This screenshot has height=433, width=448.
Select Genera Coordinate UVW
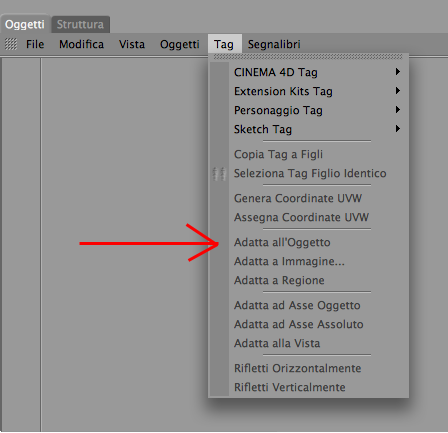tap(298, 198)
